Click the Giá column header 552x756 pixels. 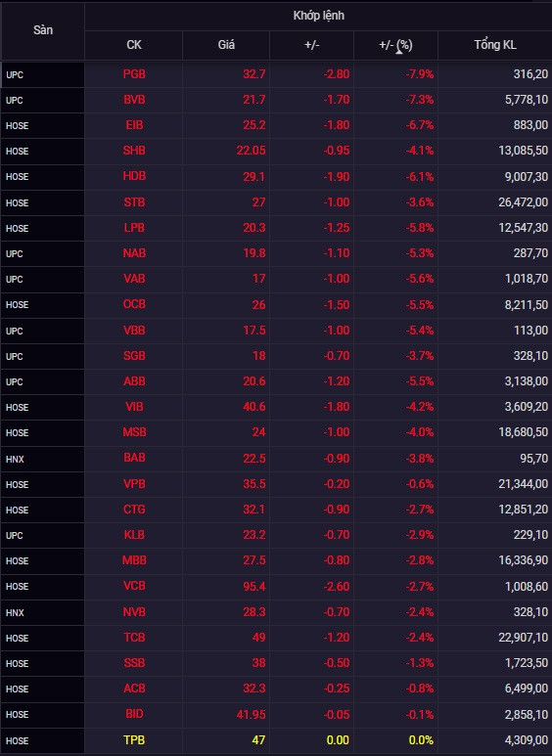[x=226, y=45]
